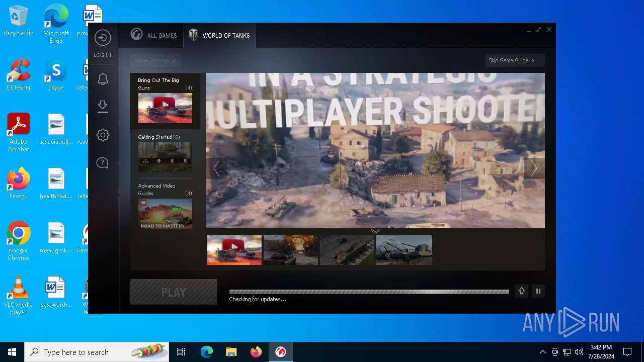Open the network tray icon

tap(567, 352)
